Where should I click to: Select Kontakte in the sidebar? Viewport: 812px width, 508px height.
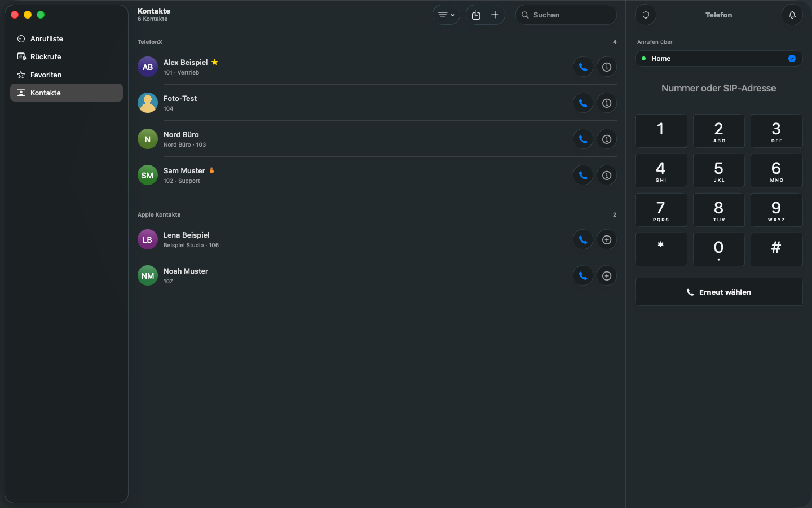[x=67, y=93]
